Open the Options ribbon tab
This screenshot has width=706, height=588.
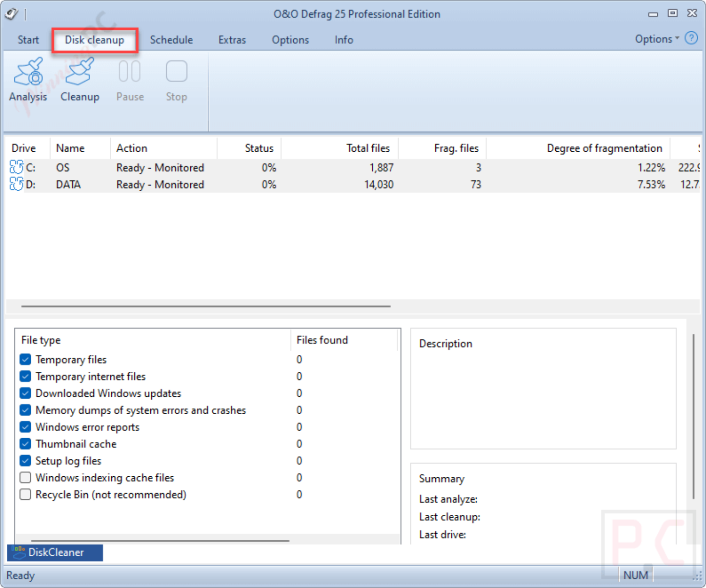(x=290, y=40)
